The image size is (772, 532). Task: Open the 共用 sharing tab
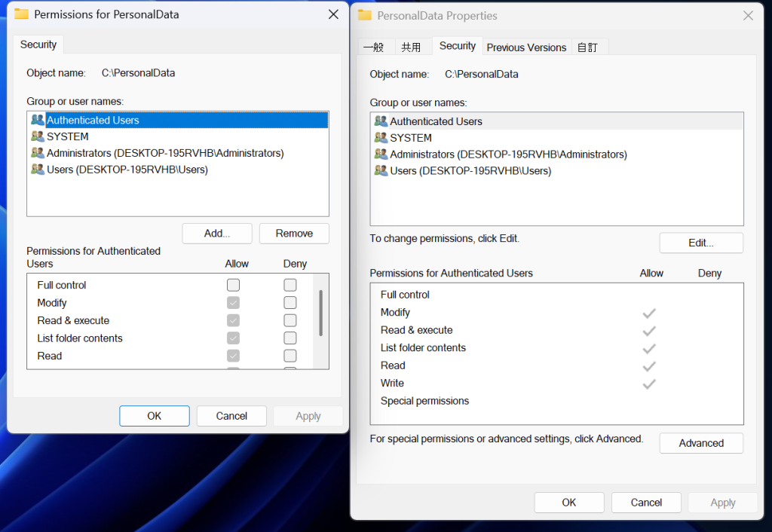tap(411, 47)
